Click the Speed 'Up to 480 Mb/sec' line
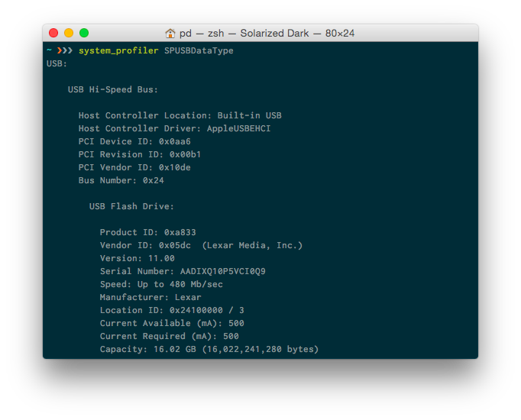This screenshot has height=420, width=521. (161, 284)
